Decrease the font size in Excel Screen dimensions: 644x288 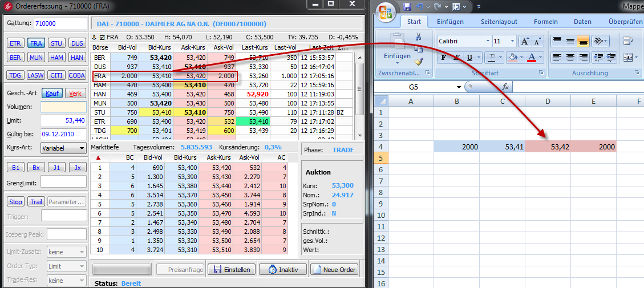(537, 41)
